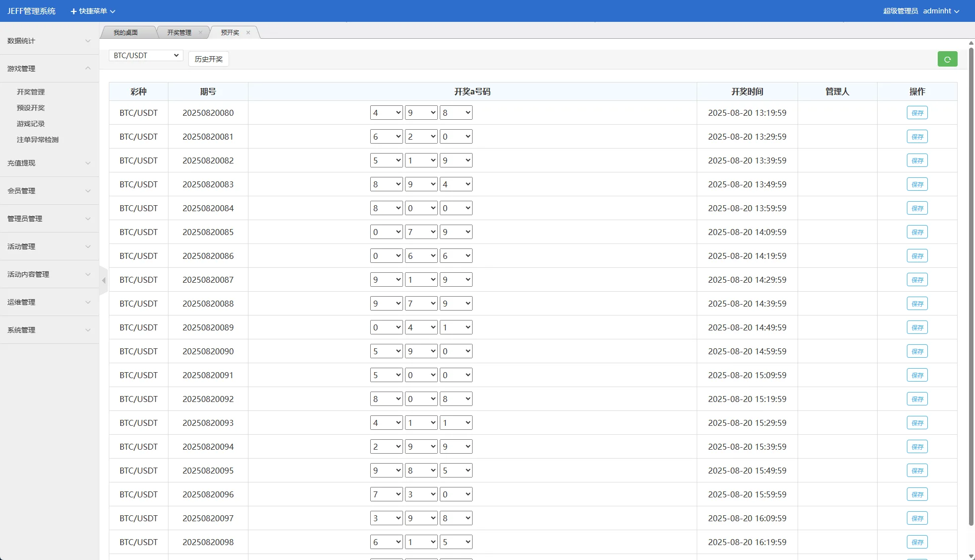Close the 开奖管理 tab using its X icon
The width and height of the screenshot is (975, 560).
200,33
